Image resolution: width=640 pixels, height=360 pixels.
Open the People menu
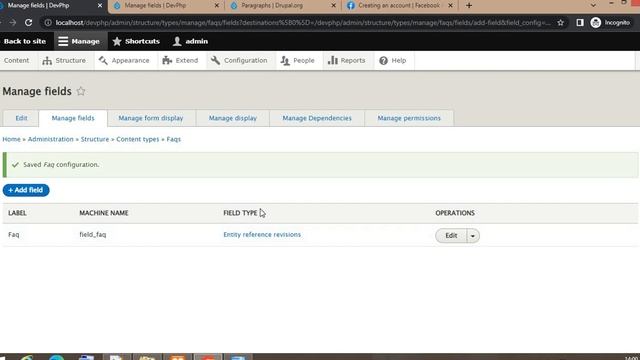298,60
